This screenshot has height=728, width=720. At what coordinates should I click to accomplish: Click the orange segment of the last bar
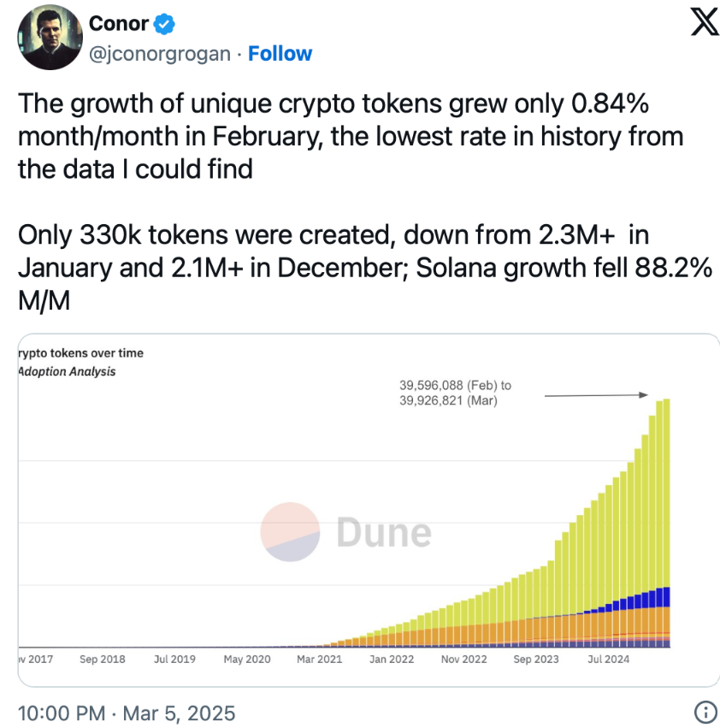click(x=666, y=619)
